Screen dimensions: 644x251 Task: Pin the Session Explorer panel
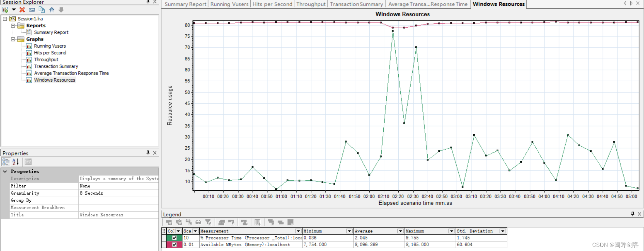pyautogui.click(x=148, y=2)
